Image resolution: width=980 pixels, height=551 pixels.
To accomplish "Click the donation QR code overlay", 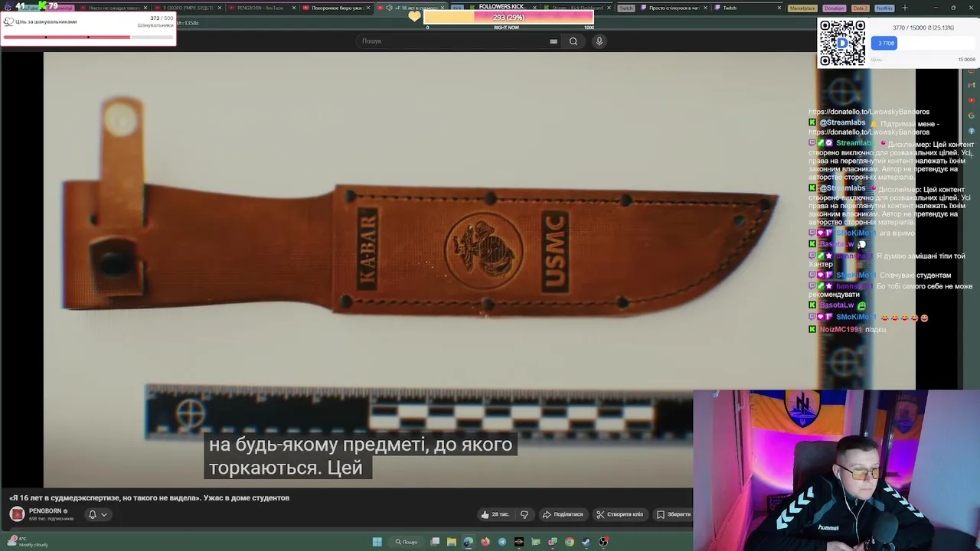I will click(x=842, y=43).
